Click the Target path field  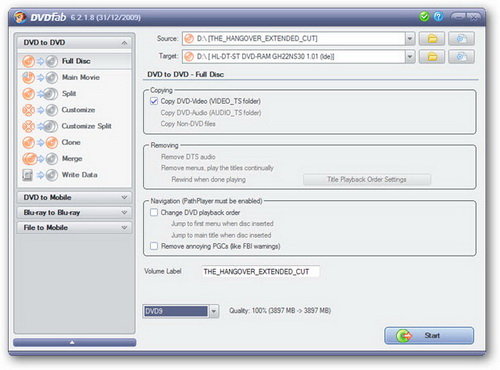point(294,57)
